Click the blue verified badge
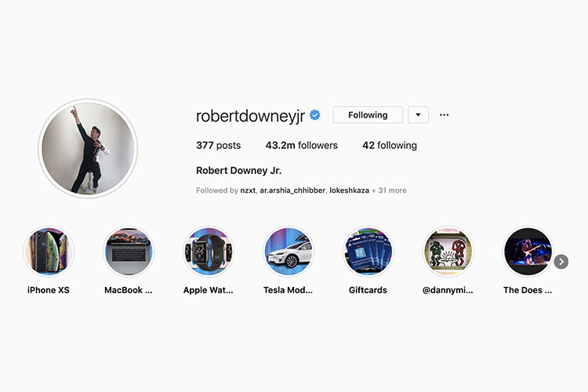 [315, 115]
